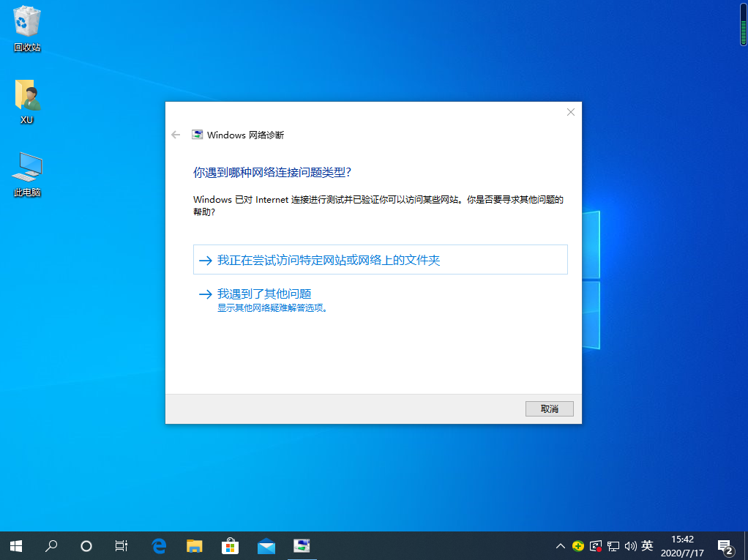The image size is (748, 560).
Task: Launch Microsoft Edge from the taskbar
Action: click(158, 545)
